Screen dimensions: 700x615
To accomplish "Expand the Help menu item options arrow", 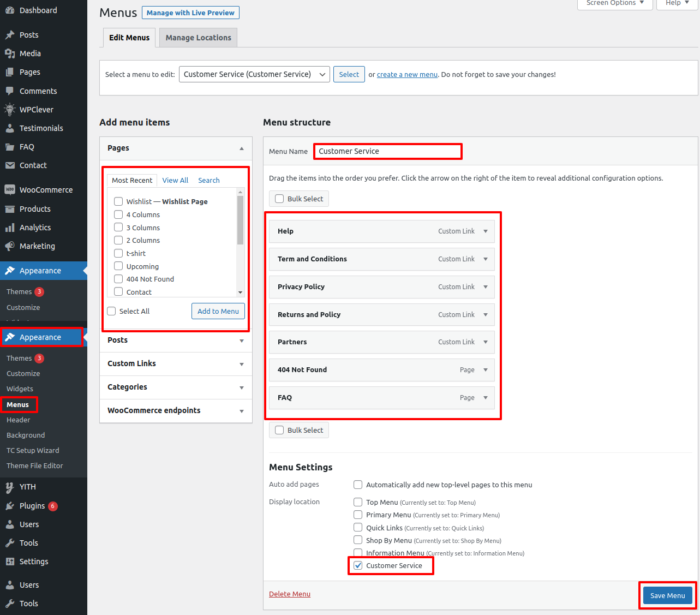I will (x=486, y=231).
